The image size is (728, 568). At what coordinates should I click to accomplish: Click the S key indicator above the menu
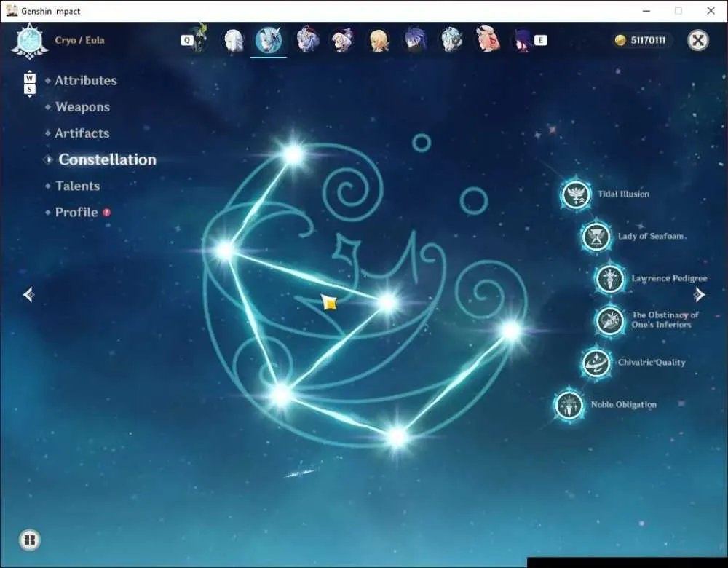(x=29, y=89)
